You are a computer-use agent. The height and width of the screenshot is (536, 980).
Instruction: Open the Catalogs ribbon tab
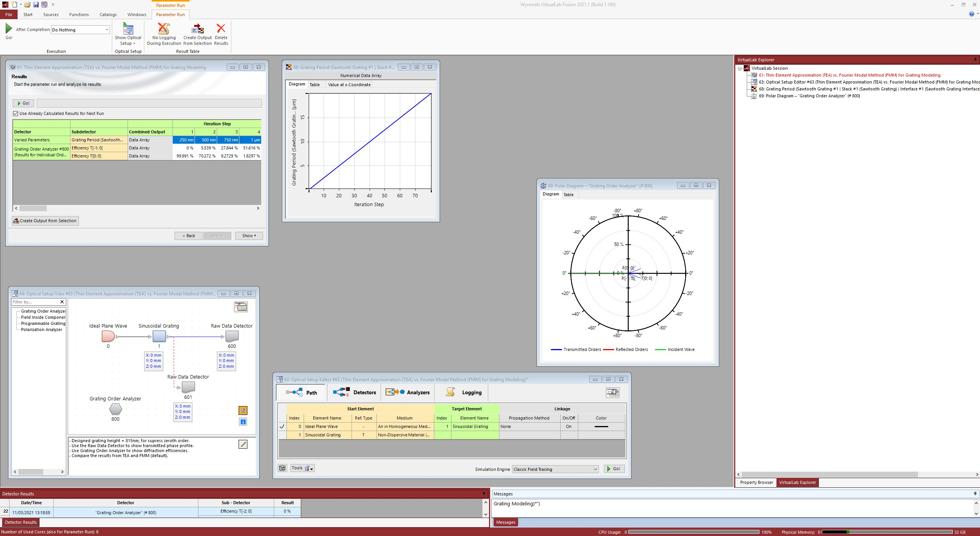coord(108,15)
